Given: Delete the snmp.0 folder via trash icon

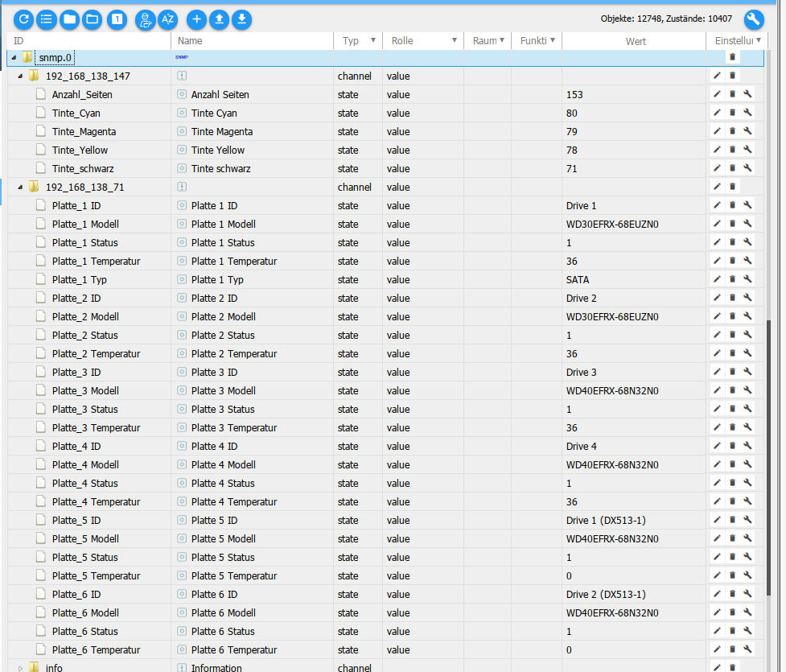Looking at the screenshot, I should coord(732,56).
